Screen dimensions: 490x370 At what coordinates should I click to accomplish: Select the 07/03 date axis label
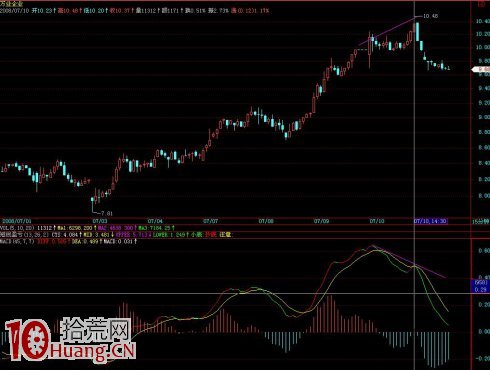pos(100,221)
